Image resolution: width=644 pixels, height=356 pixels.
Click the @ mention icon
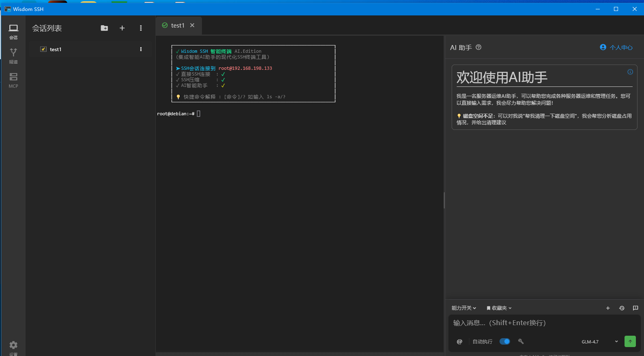coord(459,342)
